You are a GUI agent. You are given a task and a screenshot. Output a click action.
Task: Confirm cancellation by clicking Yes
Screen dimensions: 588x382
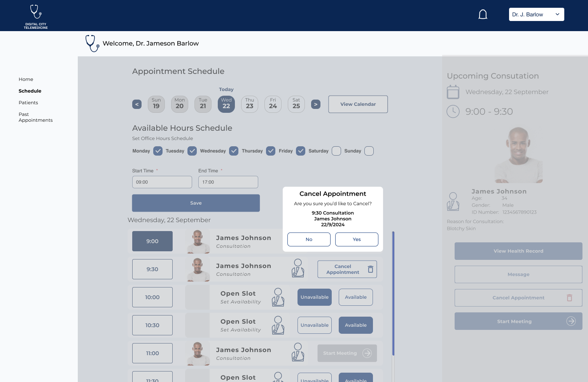[x=357, y=240]
